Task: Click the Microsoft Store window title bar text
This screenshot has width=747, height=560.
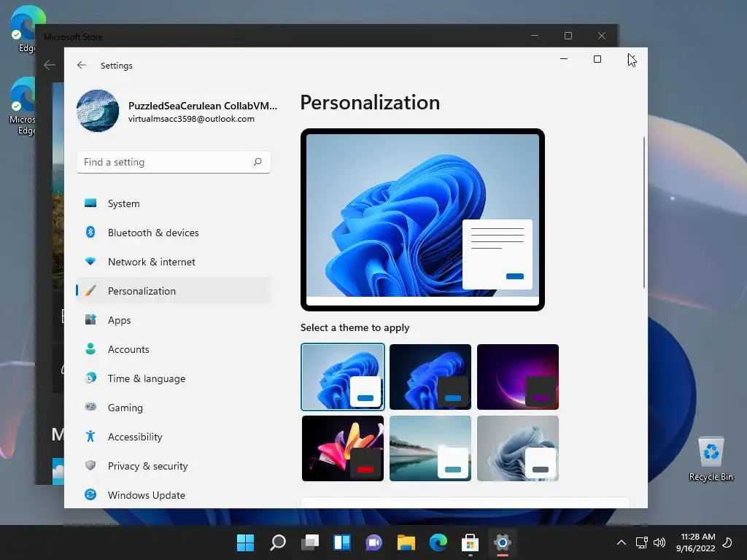Action: click(x=73, y=36)
